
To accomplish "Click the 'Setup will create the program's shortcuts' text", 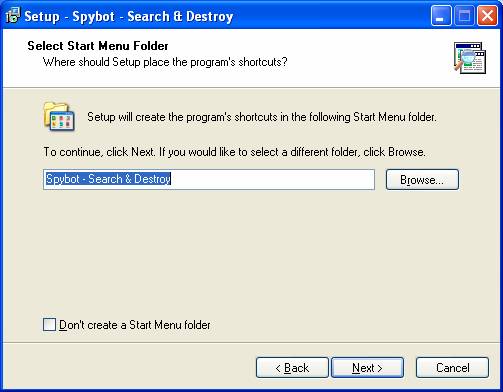I will pos(262,117).
